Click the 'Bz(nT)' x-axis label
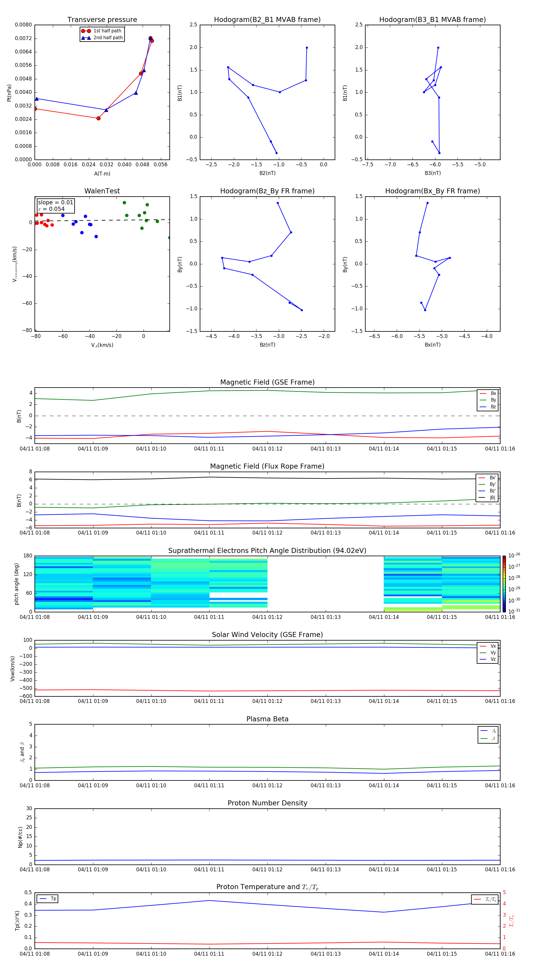 point(267,345)
